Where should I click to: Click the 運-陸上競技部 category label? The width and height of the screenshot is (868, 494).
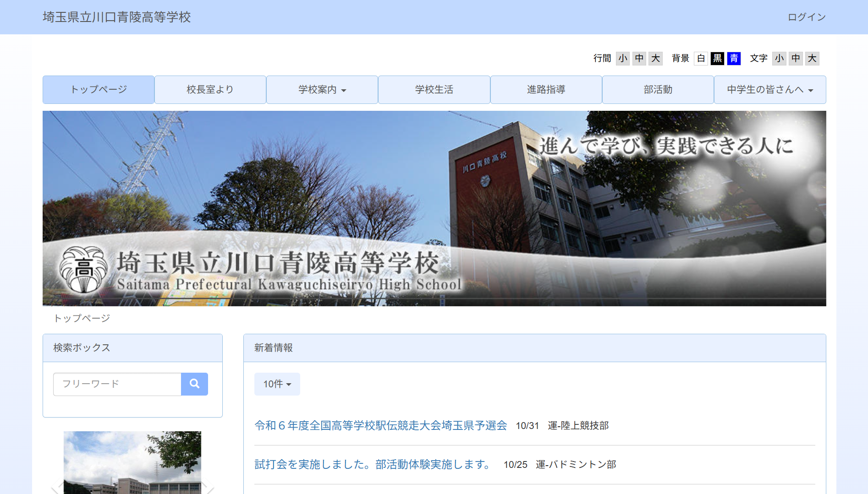pyautogui.click(x=578, y=425)
